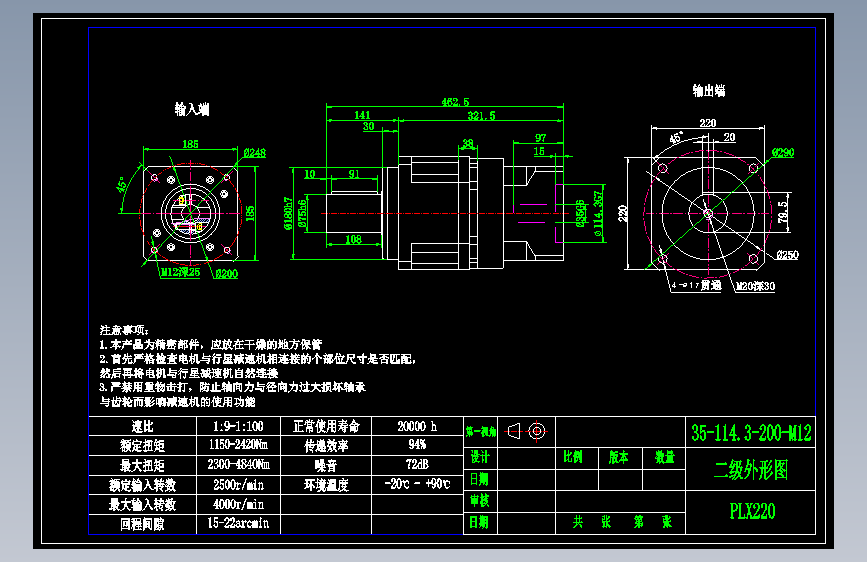Click the first-angle projection symbol

526,431
